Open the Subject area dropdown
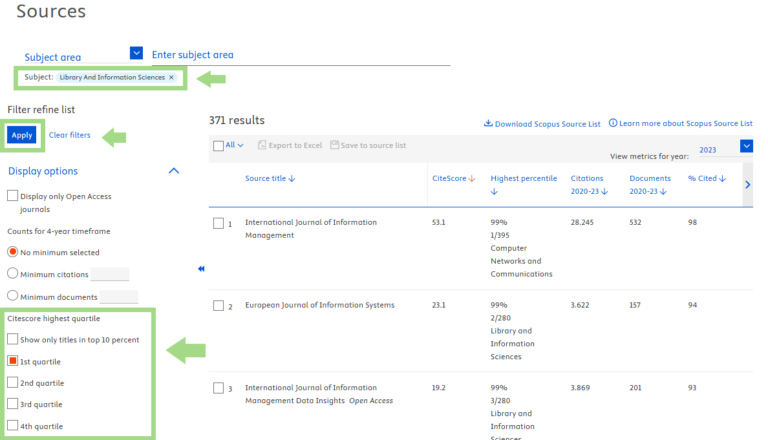 point(137,54)
